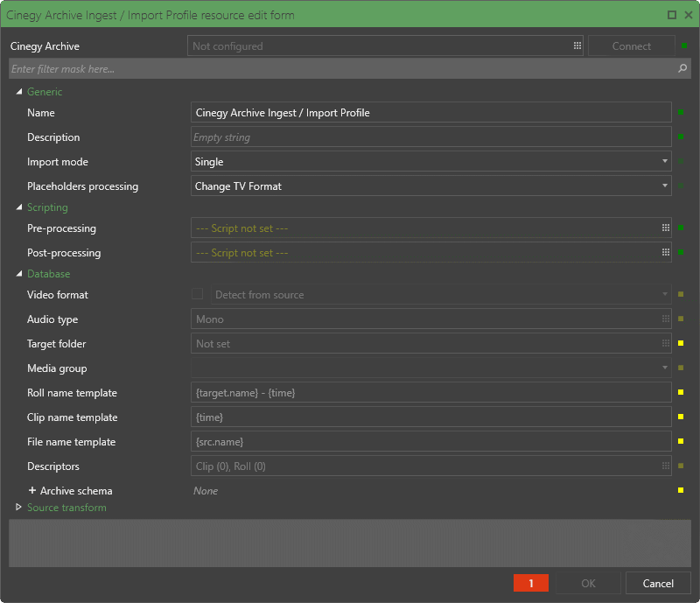Click the Name text field
This screenshot has width=700, height=603.
(x=430, y=112)
